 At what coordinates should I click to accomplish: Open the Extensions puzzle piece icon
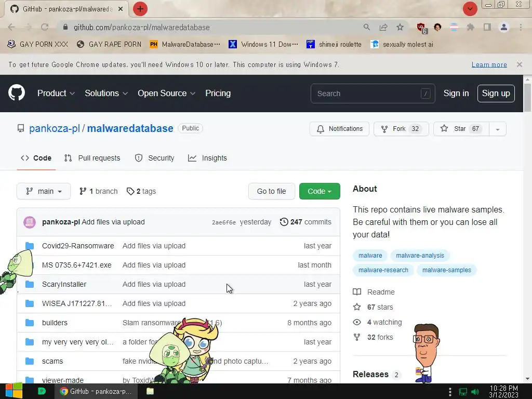pos(470,27)
